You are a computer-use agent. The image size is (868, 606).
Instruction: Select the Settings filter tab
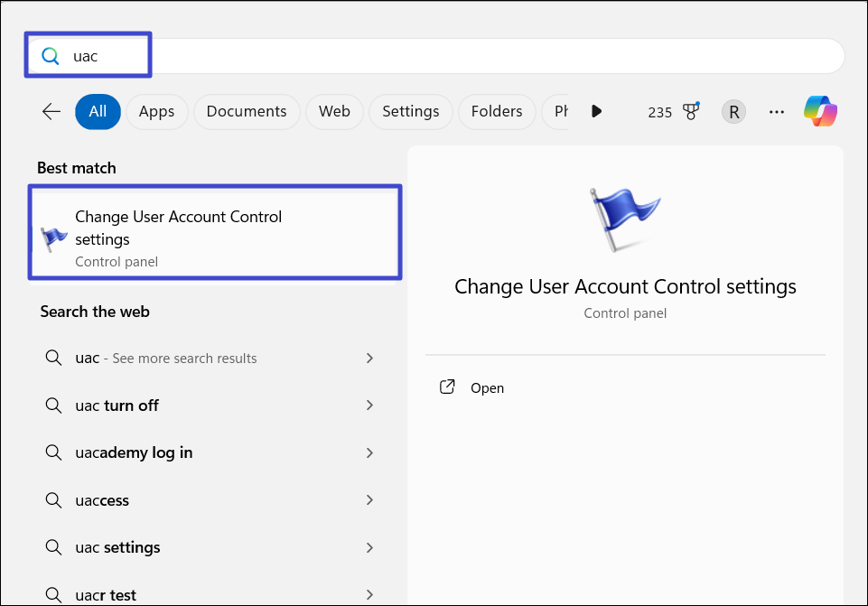pos(410,111)
